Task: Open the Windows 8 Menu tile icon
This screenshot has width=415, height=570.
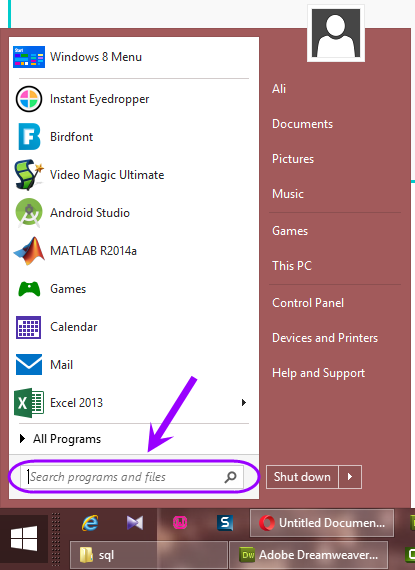Action: pos(29,57)
